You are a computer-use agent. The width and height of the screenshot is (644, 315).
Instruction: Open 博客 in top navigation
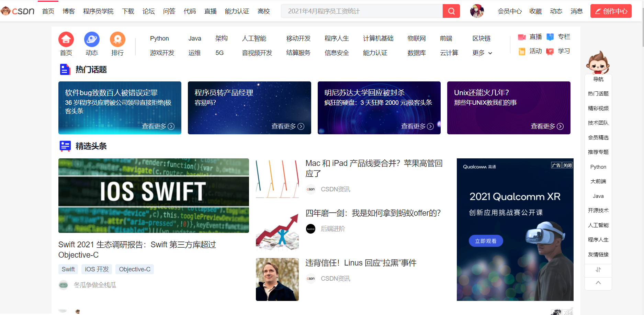coord(69,11)
